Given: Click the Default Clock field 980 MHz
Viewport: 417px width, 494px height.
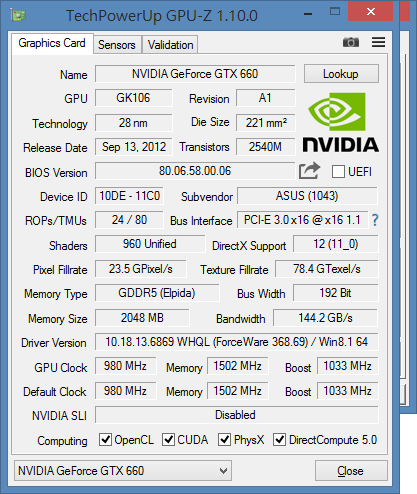Looking at the screenshot, I should [125, 391].
